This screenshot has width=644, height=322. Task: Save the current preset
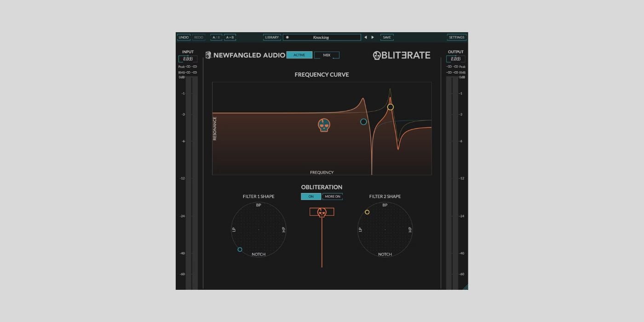pyautogui.click(x=387, y=37)
